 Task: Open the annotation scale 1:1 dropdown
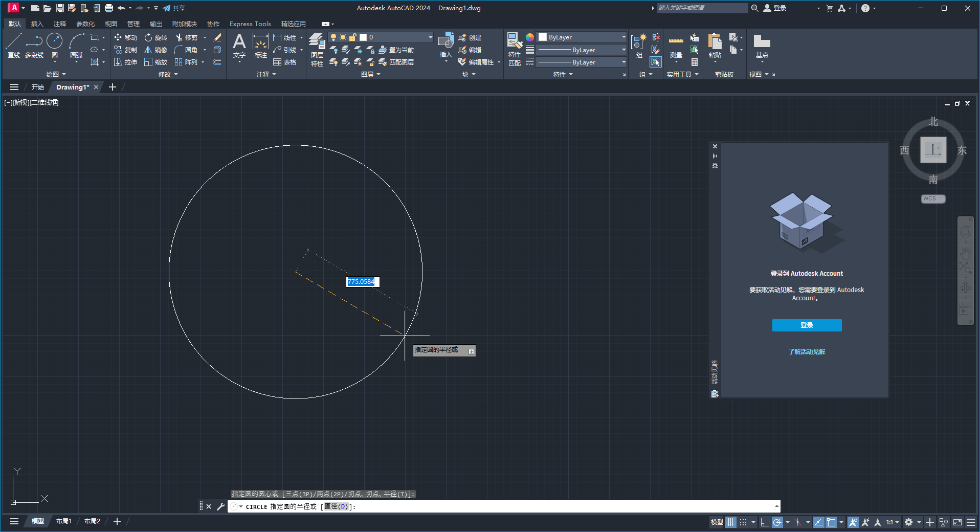[x=893, y=522]
